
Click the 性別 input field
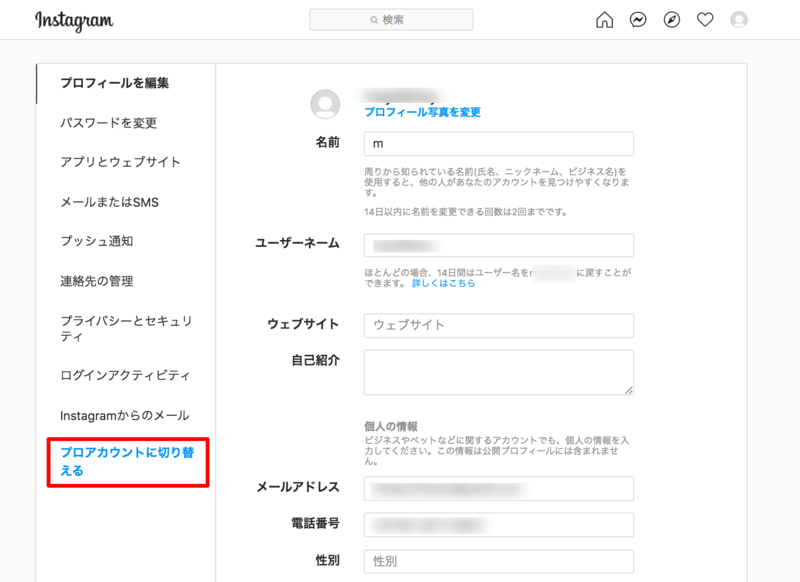click(499, 562)
